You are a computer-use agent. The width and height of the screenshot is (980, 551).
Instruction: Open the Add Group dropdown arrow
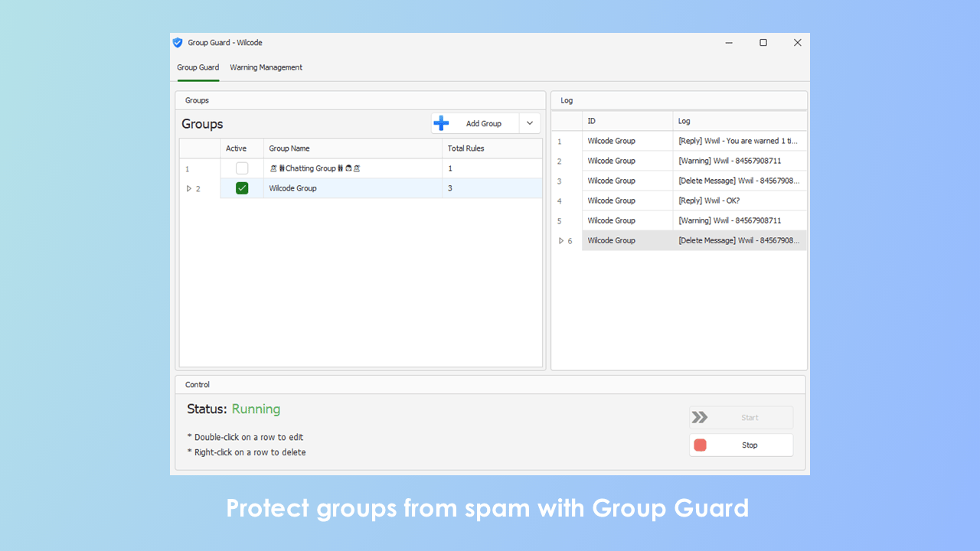click(x=530, y=123)
